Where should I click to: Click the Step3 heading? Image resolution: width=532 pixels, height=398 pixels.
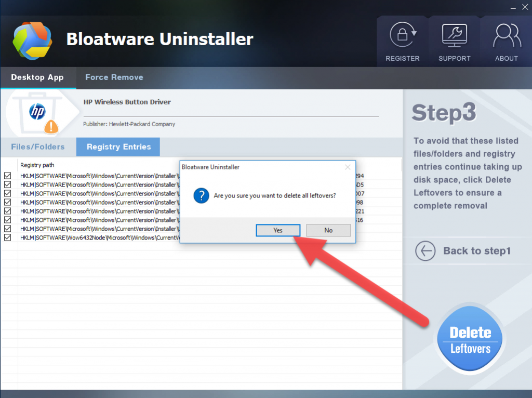click(x=444, y=112)
